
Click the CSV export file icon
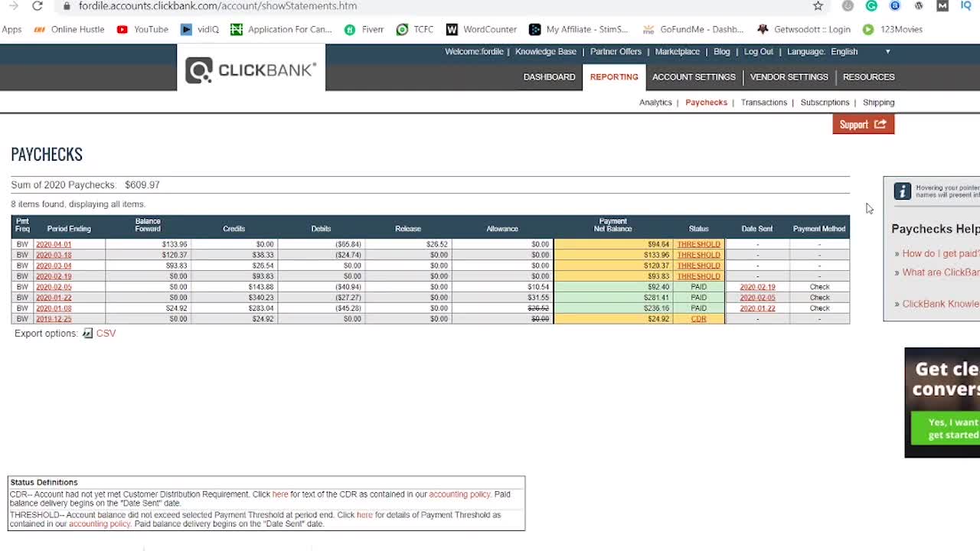[87, 334]
